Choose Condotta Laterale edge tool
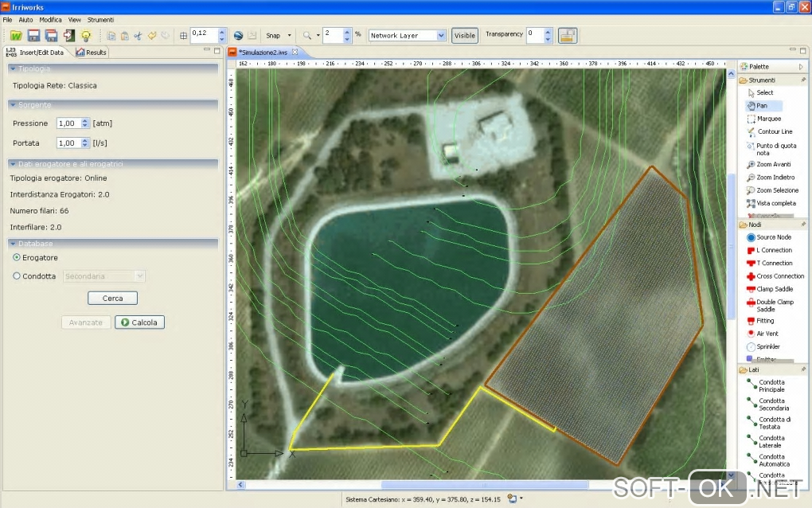Image resolution: width=812 pixels, height=508 pixels. 766,442
